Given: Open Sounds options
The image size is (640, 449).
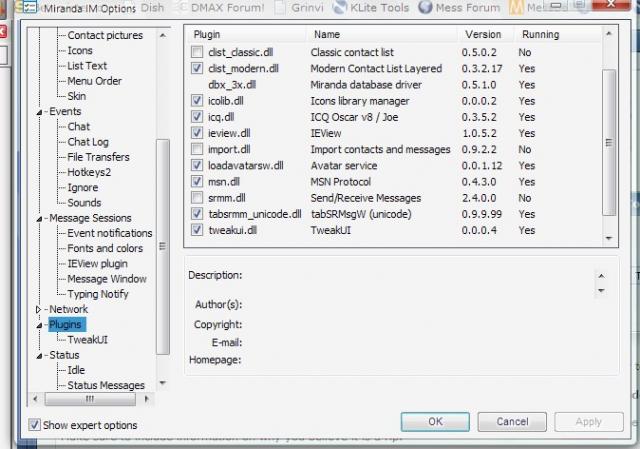Looking at the screenshot, I should (84, 202).
